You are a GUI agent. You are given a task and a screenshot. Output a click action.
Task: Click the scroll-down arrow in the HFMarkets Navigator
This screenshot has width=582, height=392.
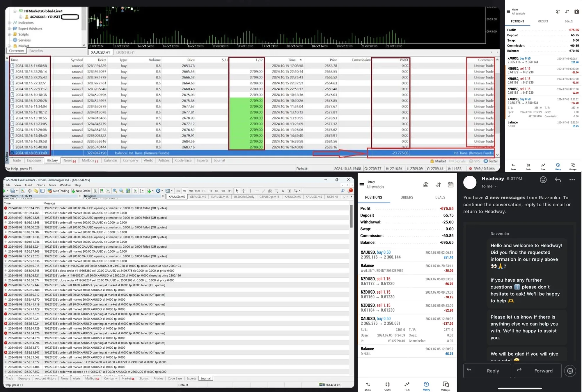coord(84,45)
